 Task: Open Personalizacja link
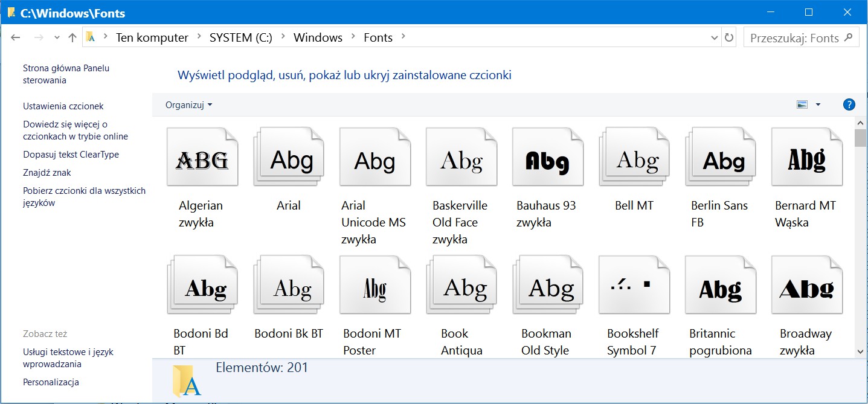[x=51, y=382]
